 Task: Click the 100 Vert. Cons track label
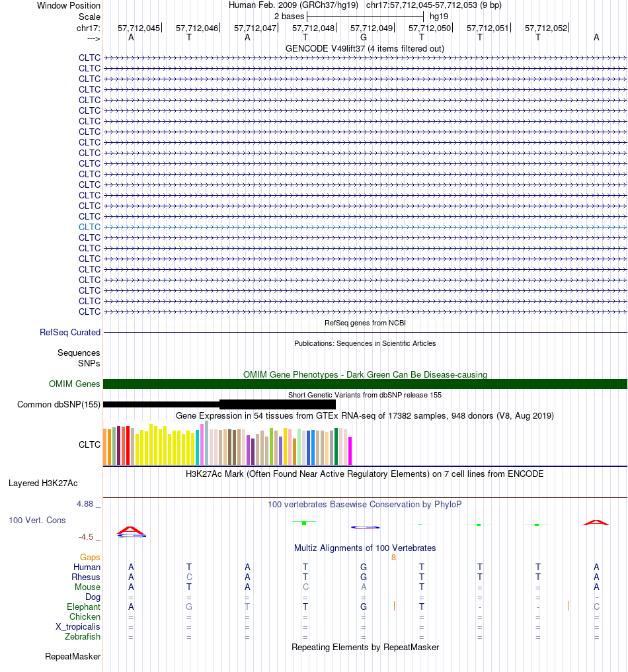click(37, 520)
